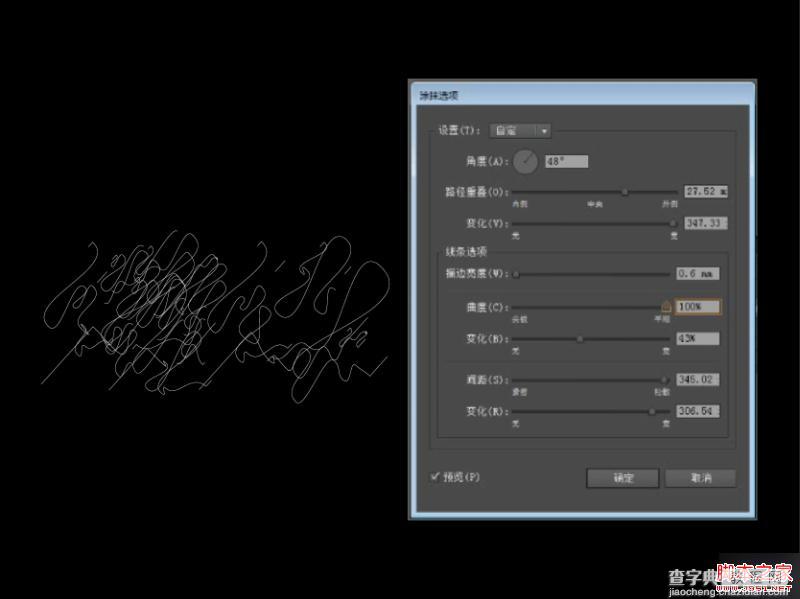Screen dimensions: 800x599
Task: Adjust path overlap 变化(V) slider handle
Action: [672, 223]
